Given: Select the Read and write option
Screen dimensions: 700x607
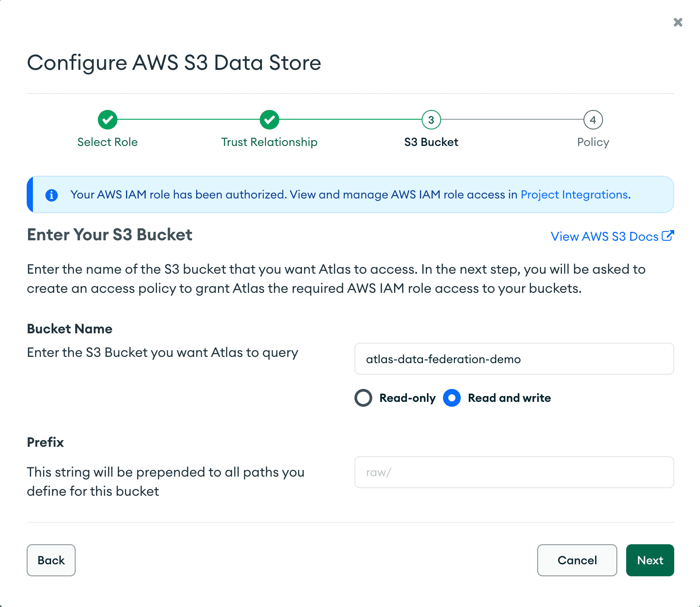Looking at the screenshot, I should point(452,398).
